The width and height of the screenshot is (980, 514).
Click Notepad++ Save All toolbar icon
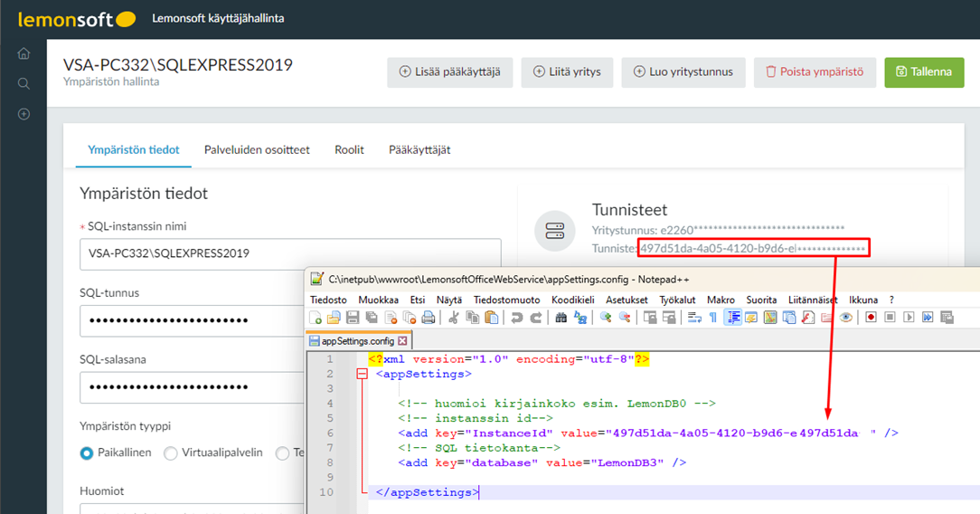click(x=372, y=318)
